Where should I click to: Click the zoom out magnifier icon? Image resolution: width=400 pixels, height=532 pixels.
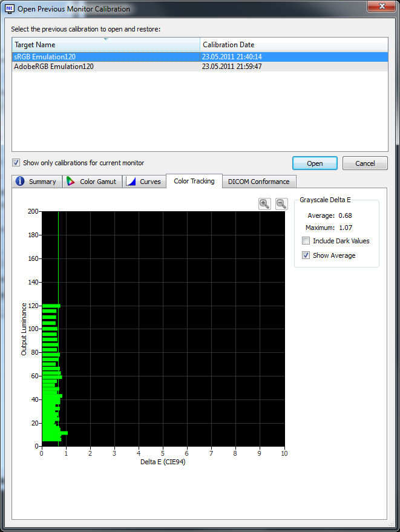281,204
